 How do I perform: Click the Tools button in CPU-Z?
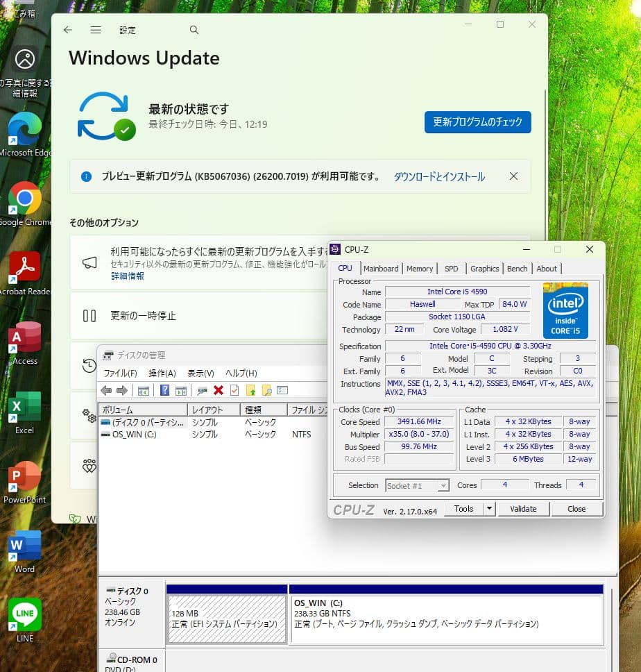(x=464, y=509)
